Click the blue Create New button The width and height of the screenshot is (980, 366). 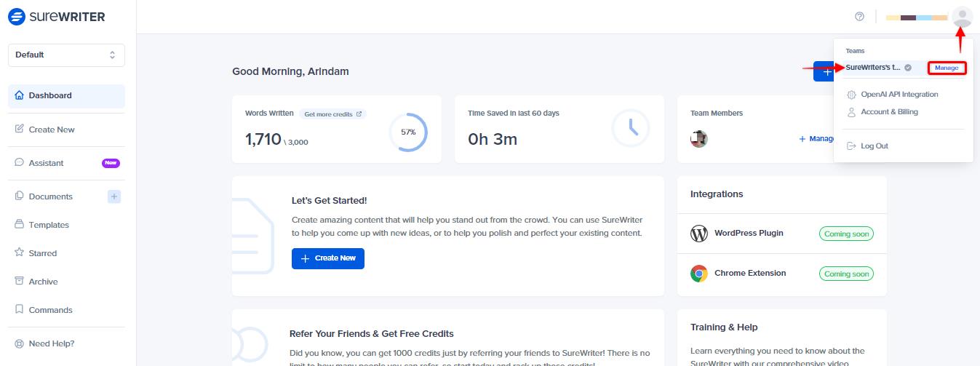328,258
